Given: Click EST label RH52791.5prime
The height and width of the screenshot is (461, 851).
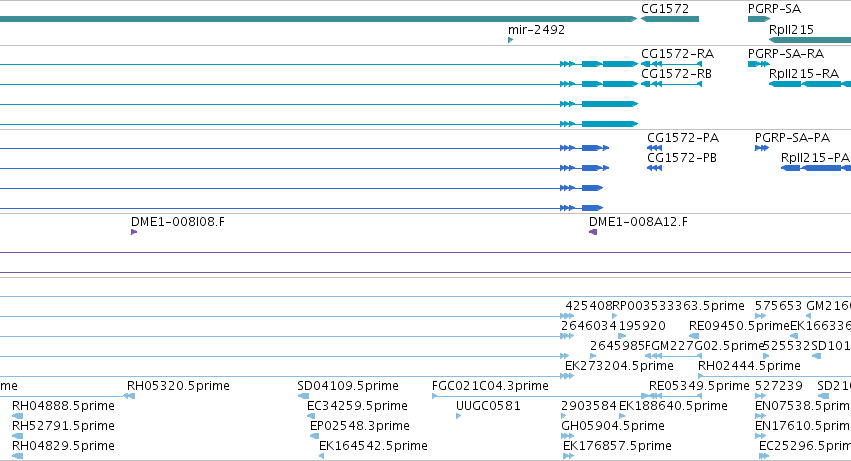Looking at the screenshot, I should (x=63, y=426).
